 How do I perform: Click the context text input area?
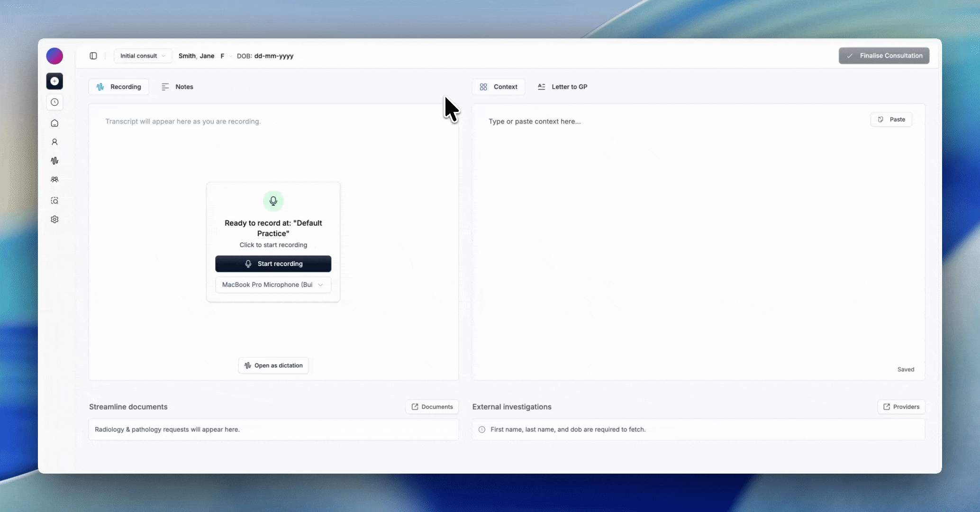[699, 242]
